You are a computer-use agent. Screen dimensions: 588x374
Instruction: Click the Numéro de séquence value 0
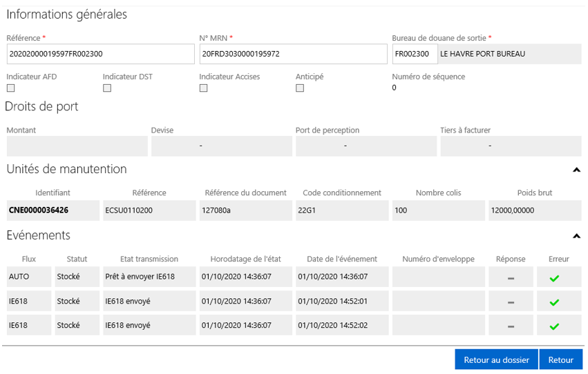(x=394, y=88)
